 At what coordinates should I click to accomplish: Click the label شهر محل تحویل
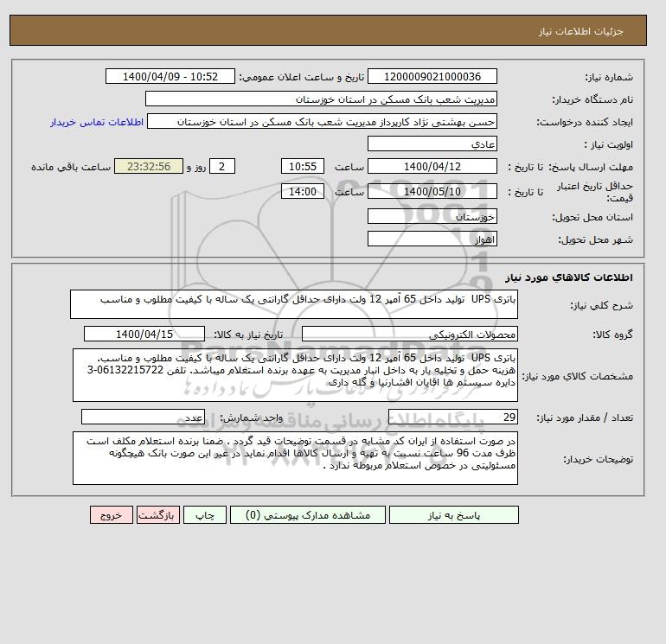click(595, 239)
